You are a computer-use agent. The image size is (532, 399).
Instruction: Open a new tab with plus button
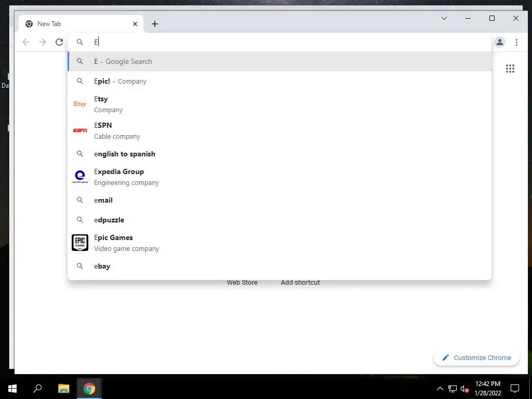(155, 24)
